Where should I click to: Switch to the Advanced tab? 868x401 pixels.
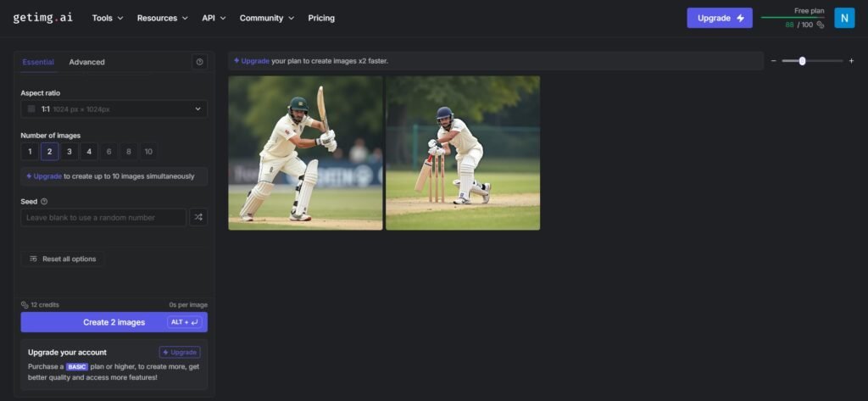(x=87, y=62)
